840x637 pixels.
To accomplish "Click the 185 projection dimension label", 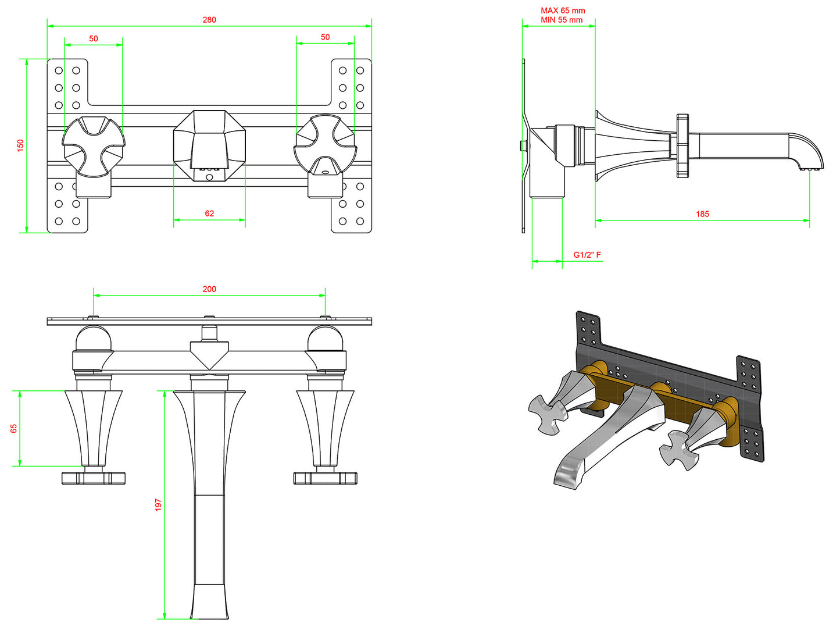I will 702,214.
